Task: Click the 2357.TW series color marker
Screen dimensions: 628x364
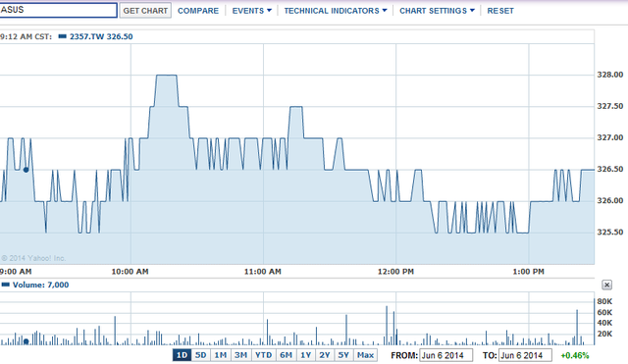Action: point(62,36)
